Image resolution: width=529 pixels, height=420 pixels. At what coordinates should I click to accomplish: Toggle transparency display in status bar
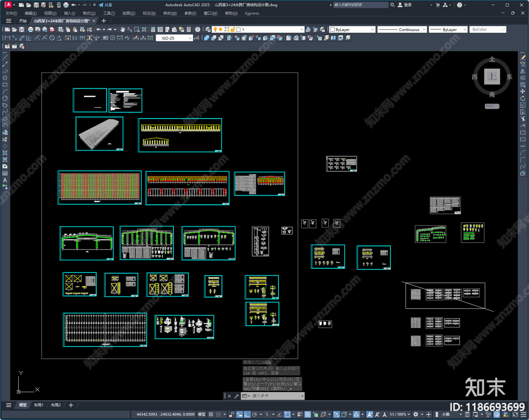(307, 414)
